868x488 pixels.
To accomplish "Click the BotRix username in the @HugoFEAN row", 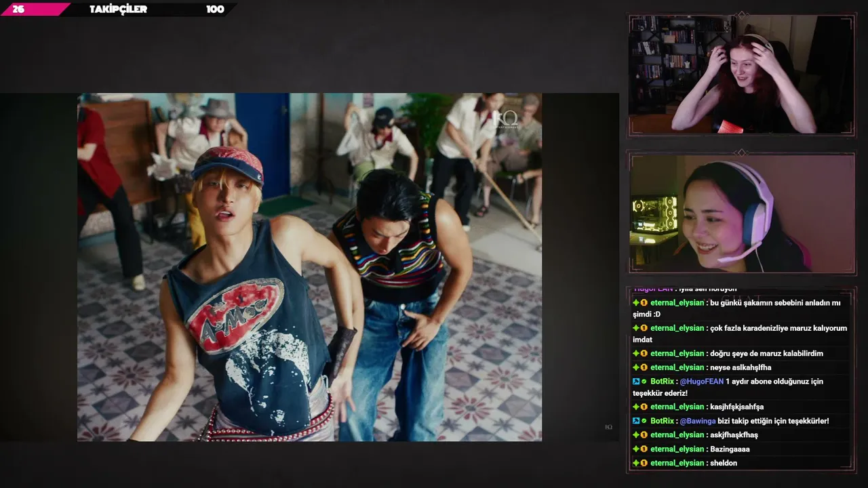I will pyautogui.click(x=663, y=382).
